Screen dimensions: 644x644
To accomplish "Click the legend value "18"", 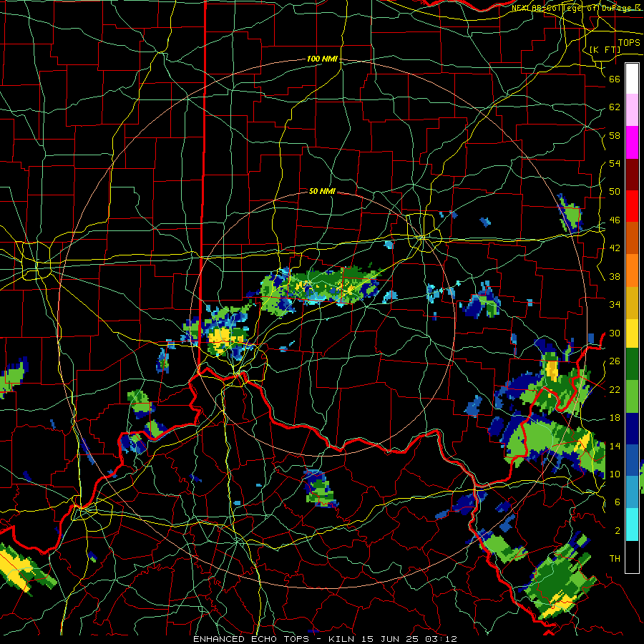I will 615,418.
